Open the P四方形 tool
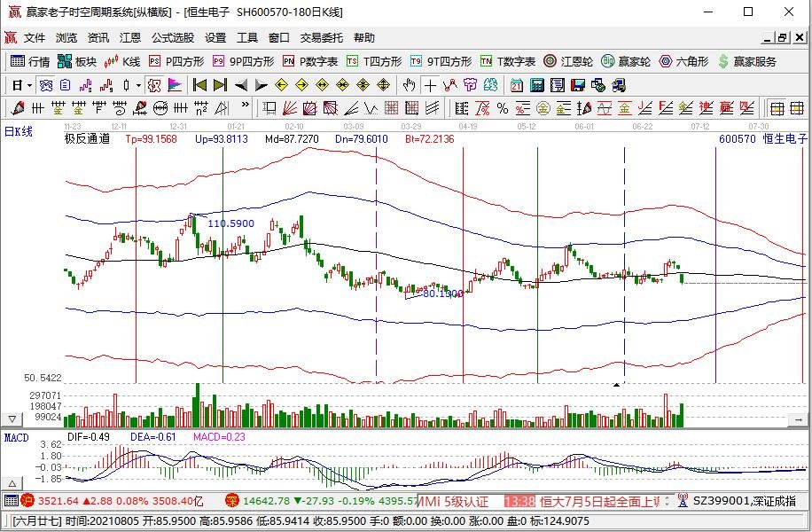The image size is (812, 532). pyautogui.click(x=176, y=62)
